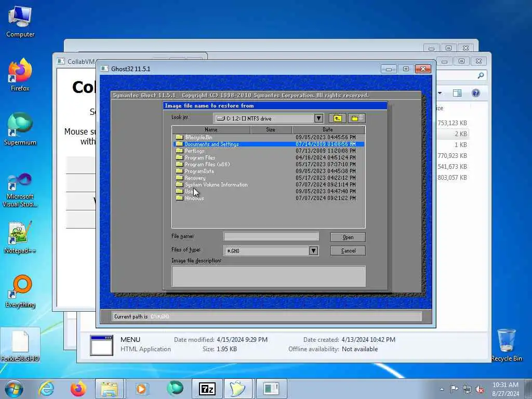Launch Internet Explorer from taskbar
This screenshot has width=532, height=399.
(x=46, y=389)
